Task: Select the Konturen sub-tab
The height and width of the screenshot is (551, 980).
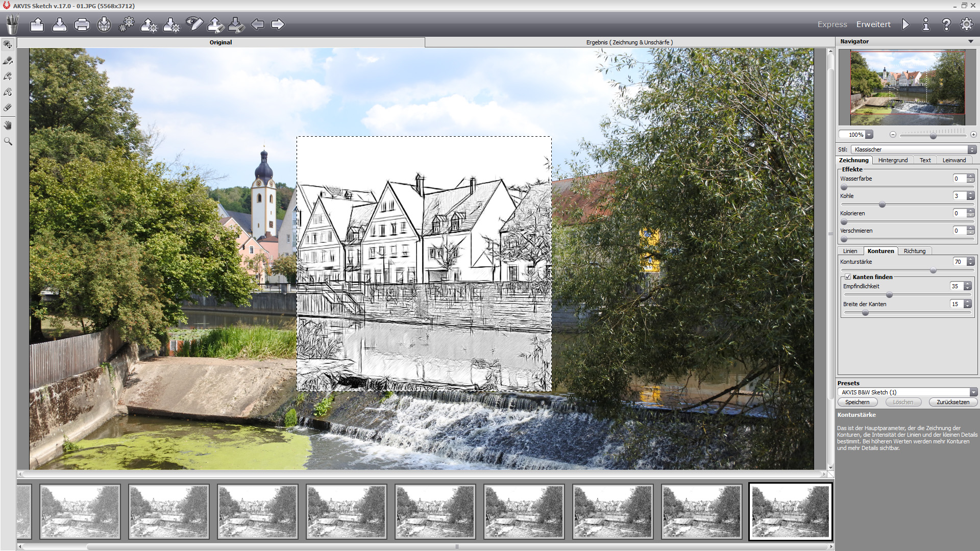Action: (880, 251)
